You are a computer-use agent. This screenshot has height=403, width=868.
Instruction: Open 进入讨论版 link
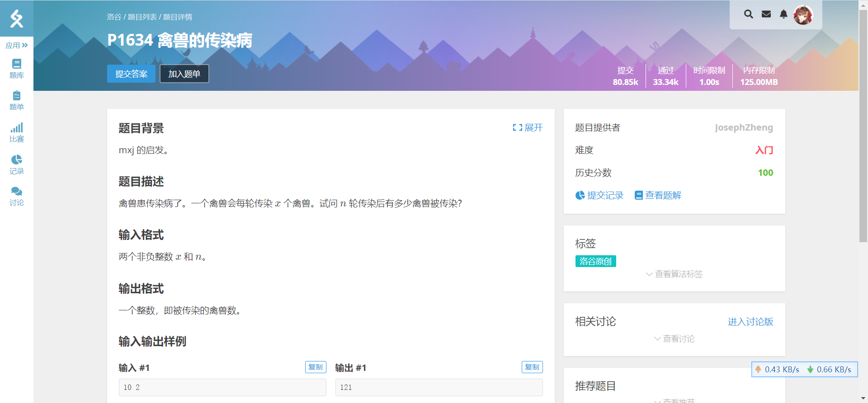pos(750,322)
